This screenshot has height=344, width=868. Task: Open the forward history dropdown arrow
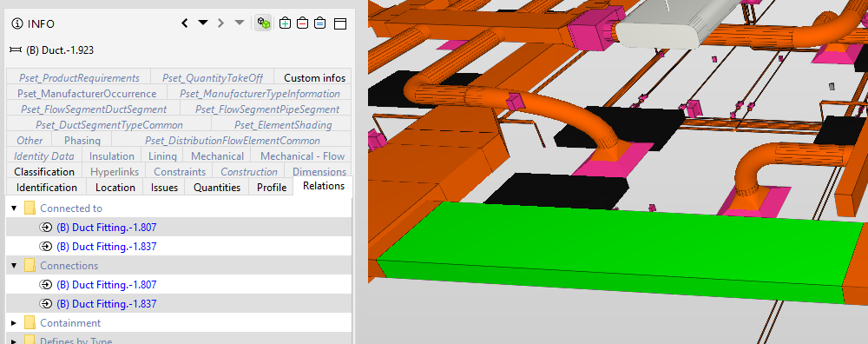tap(240, 23)
